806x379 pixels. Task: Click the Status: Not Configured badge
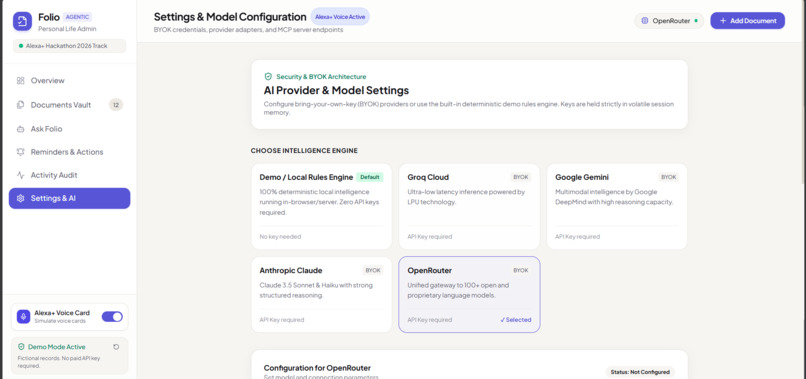(x=639, y=372)
